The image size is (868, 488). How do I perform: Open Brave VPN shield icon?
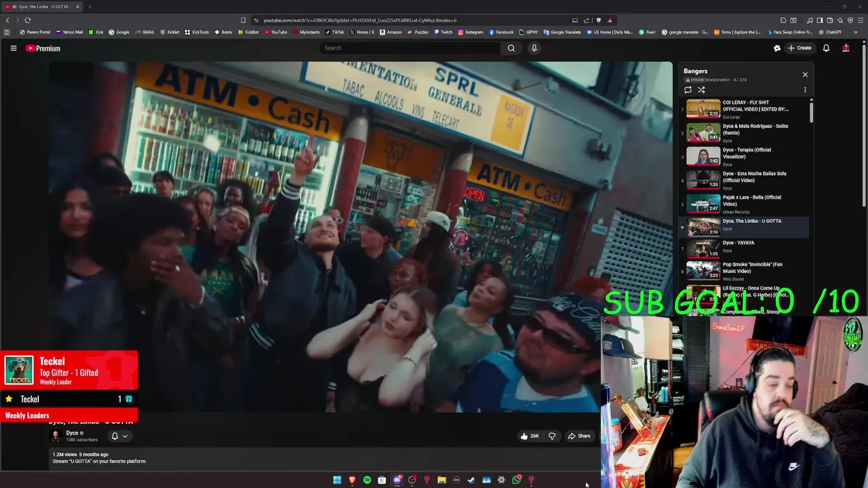pyautogui.click(x=850, y=20)
